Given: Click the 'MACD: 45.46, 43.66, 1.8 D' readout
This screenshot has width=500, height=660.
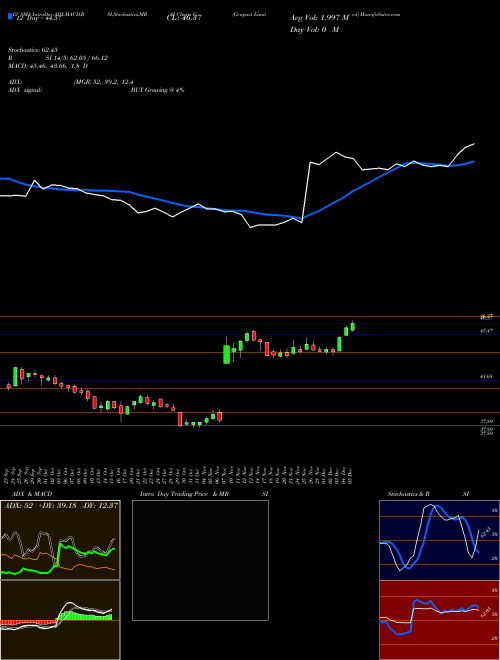Looking at the screenshot, I should pos(48,66).
